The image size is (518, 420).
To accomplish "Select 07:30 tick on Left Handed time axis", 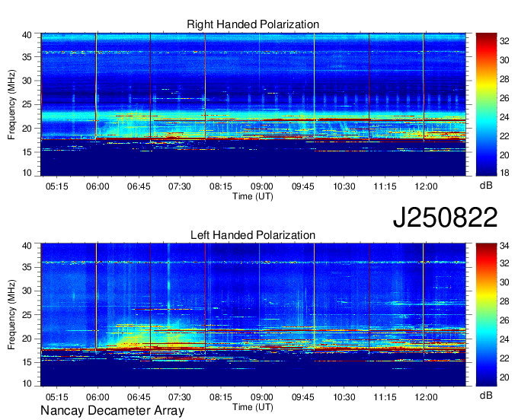I will (180, 397).
